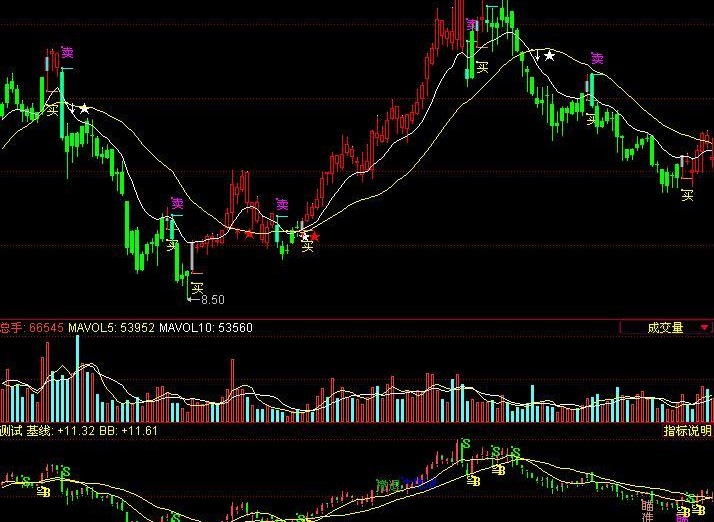Screen dimensions: 714x522
Task: Select the rightmost purple 卖 sell signal
Action: (597, 58)
